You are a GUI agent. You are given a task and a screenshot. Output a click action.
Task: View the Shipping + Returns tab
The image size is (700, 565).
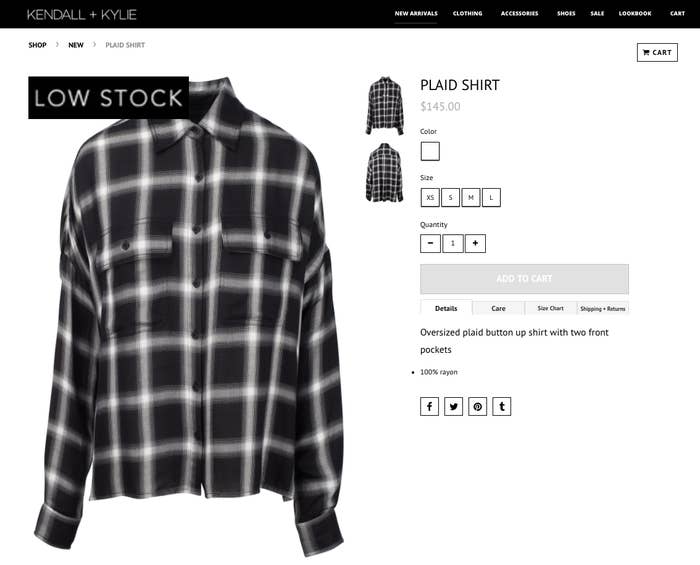tap(603, 308)
